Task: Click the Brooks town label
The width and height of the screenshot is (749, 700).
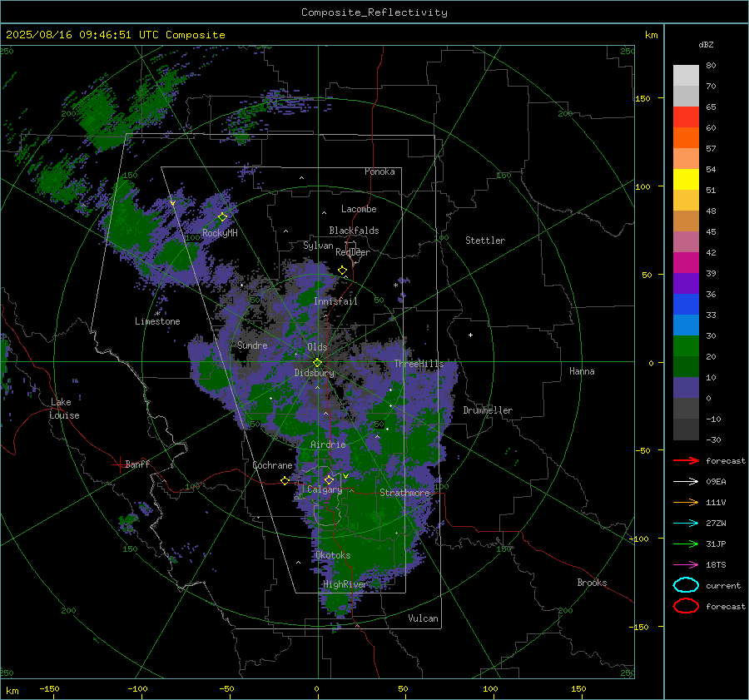Action: point(592,583)
